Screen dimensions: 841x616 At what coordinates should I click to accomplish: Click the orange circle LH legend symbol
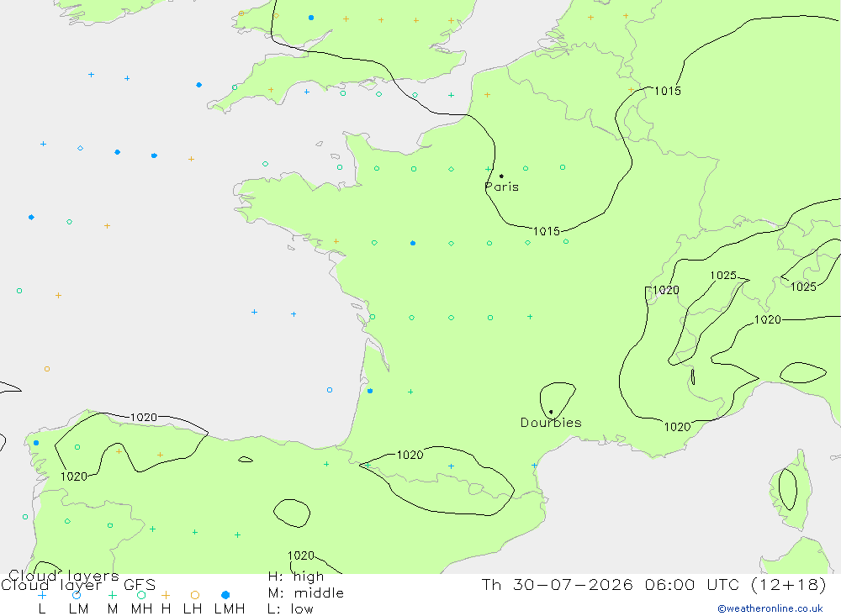(195, 595)
